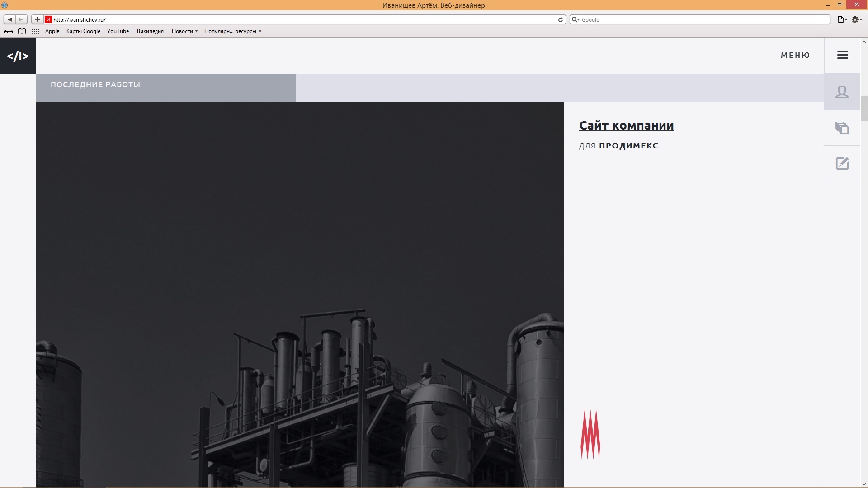The image size is (868, 488).
Task: Click the user profile sidebar icon
Action: (842, 92)
